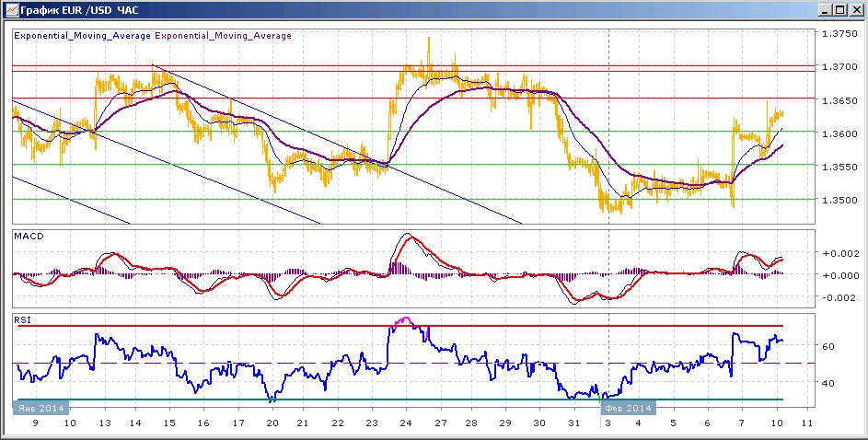Click date 11 on the time axis

pyautogui.click(x=807, y=423)
